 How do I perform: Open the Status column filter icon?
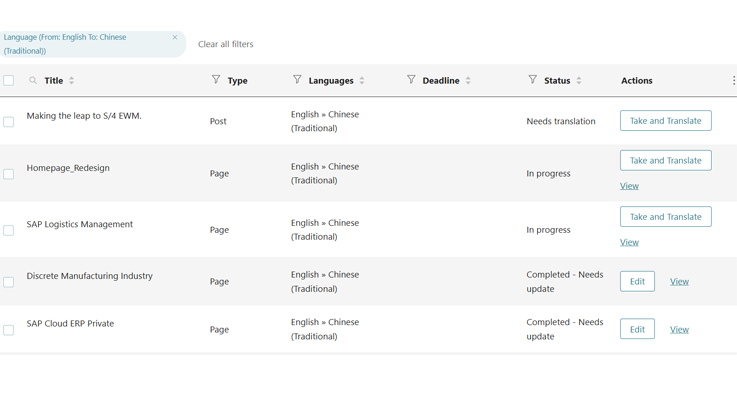pos(532,80)
